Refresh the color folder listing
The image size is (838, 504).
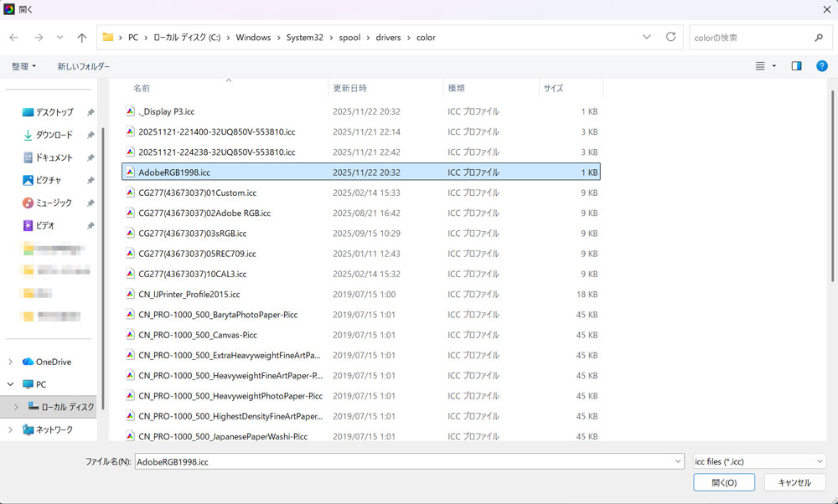(670, 38)
